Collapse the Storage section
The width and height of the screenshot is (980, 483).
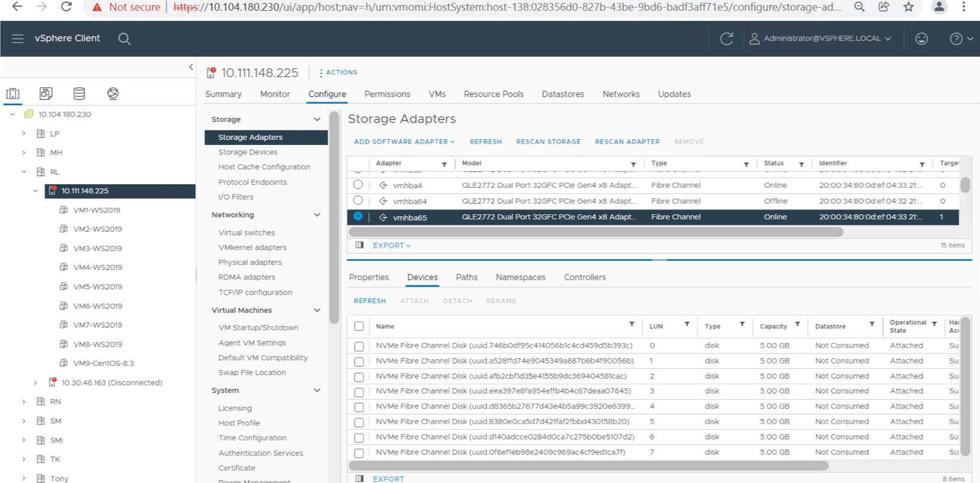point(317,120)
